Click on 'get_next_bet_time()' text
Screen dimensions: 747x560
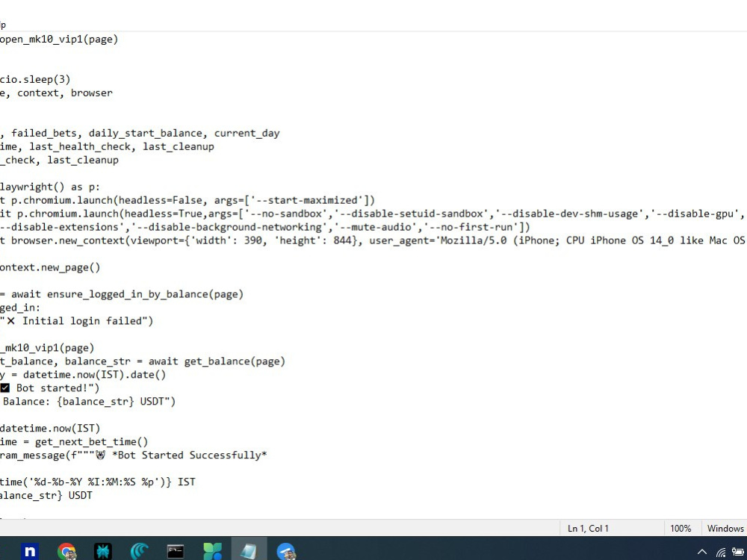91,442
